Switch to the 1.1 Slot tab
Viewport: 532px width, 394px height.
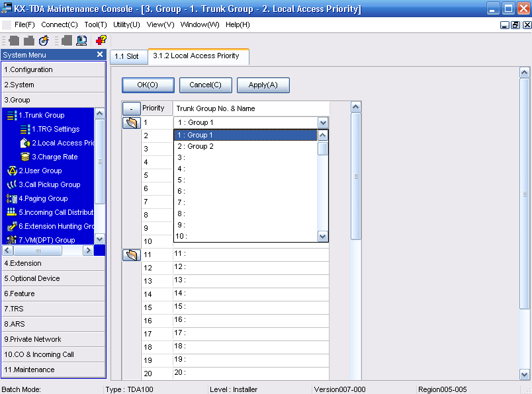128,56
